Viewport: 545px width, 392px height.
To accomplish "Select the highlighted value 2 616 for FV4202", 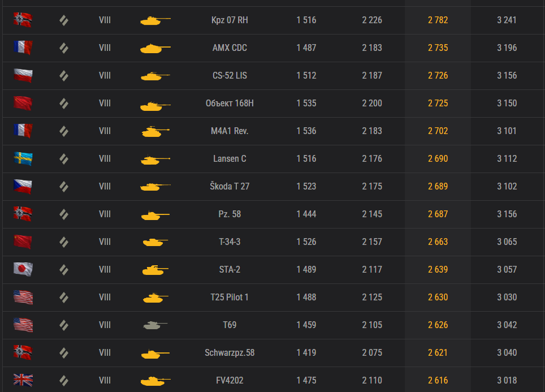I will (x=438, y=381).
